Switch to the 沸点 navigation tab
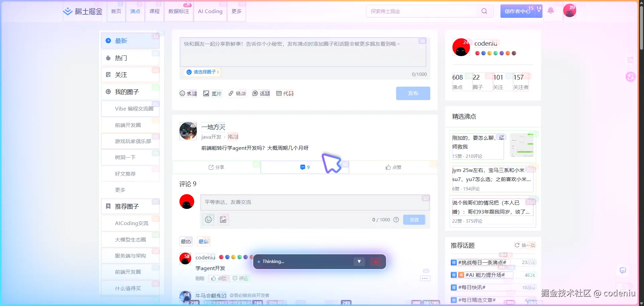Viewport: 644px width, 306px height. [135, 11]
